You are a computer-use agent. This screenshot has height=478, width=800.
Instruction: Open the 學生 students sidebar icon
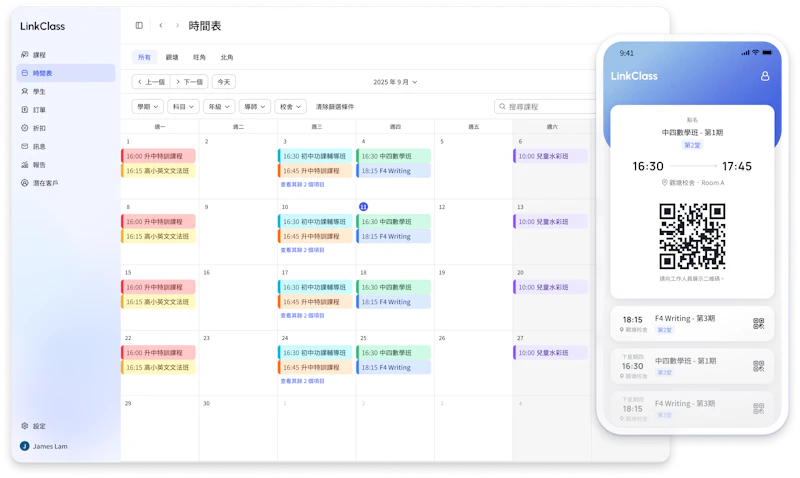(24, 91)
